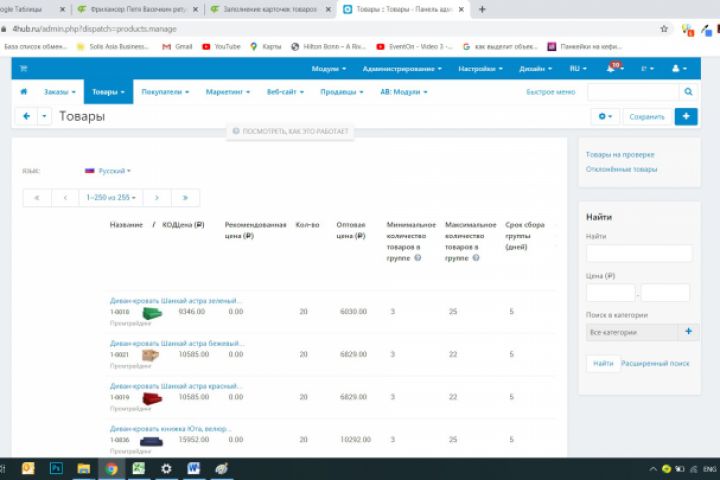Expand the Модули dropdown in the header
The image size is (720, 480).
tap(329, 68)
